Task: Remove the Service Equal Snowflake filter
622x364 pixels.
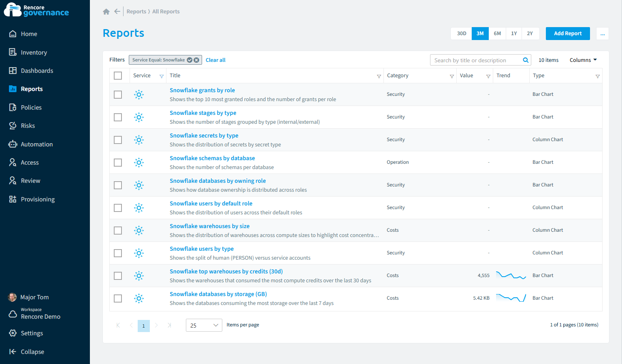Action: 196,60
